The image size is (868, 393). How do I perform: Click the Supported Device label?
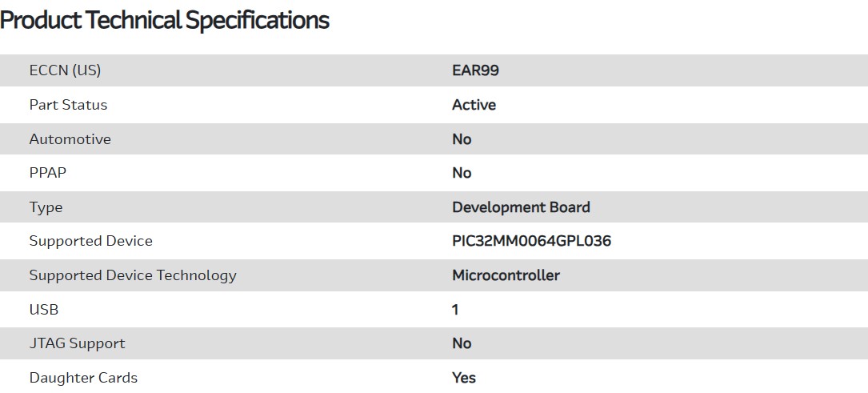pyautogui.click(x=90, y=241)
